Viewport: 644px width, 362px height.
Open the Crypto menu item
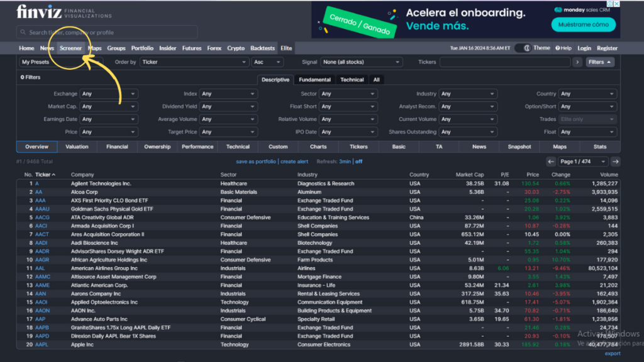click(x=236, y=48)
